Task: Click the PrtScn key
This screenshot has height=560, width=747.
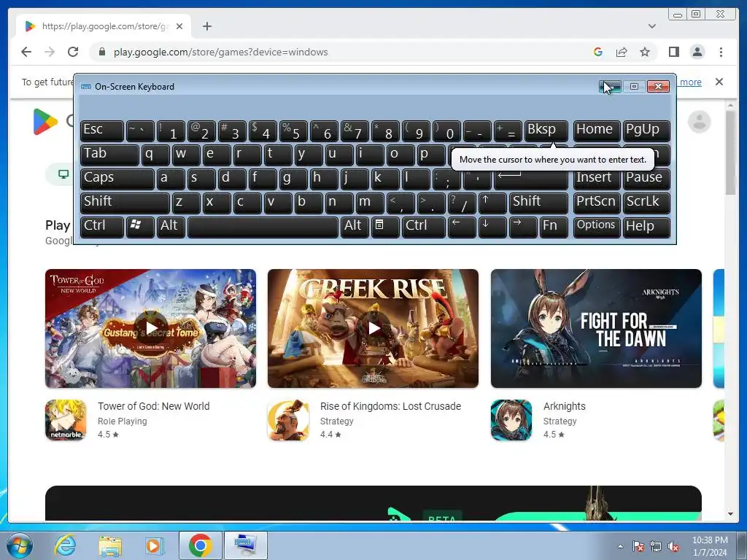Action: 597,203
